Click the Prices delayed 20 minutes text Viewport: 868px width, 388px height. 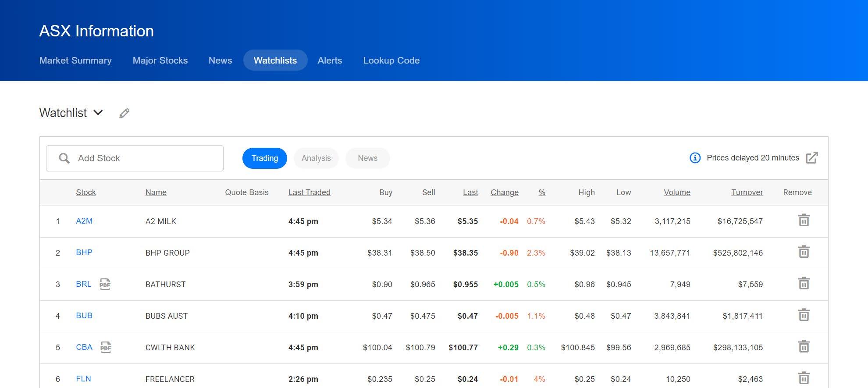click(x=753, y=158)
